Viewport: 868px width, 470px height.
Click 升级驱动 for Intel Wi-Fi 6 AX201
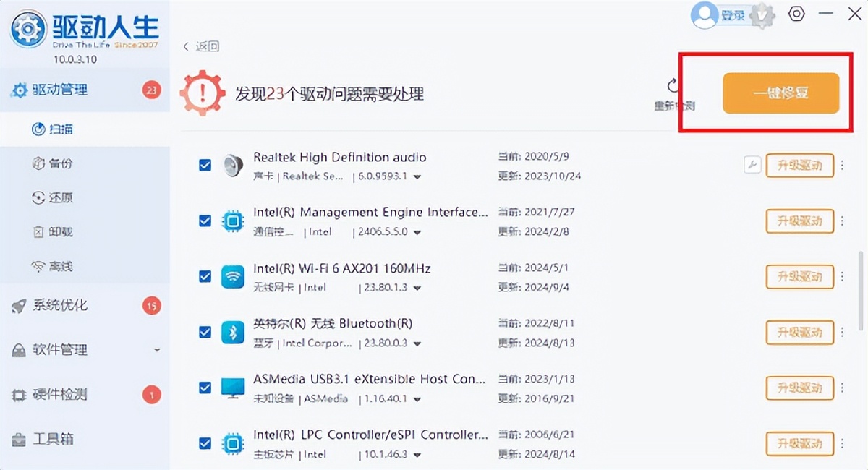(799, 276)
